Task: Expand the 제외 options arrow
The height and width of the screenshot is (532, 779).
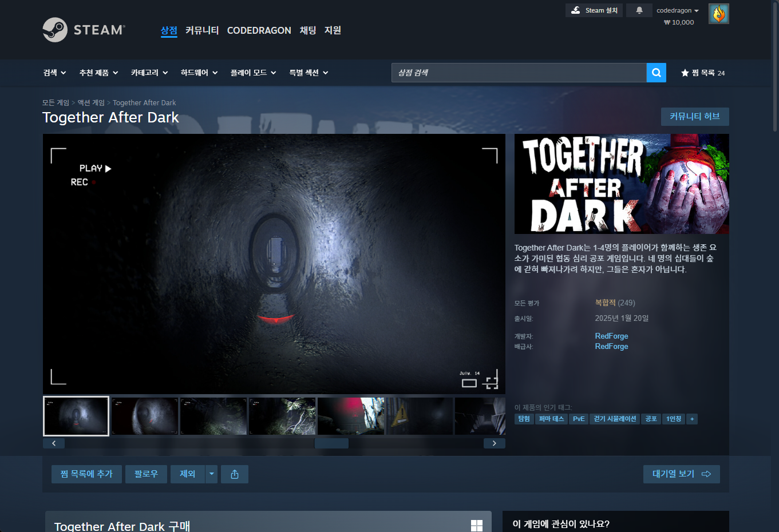Action: [x=212, y=474]
